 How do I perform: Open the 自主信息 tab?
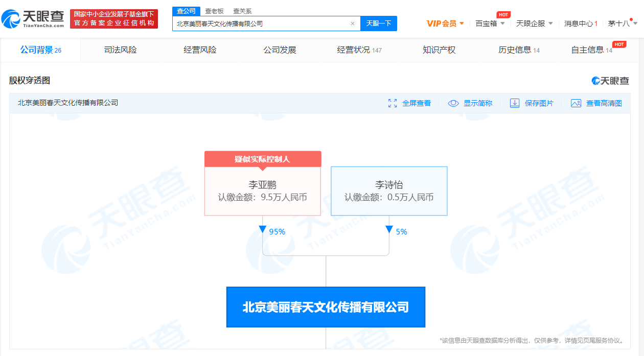(x=592, y=50)
